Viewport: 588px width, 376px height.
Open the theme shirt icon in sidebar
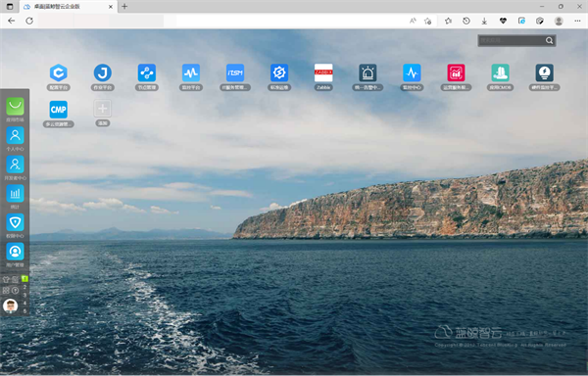[x=6, y=280]
